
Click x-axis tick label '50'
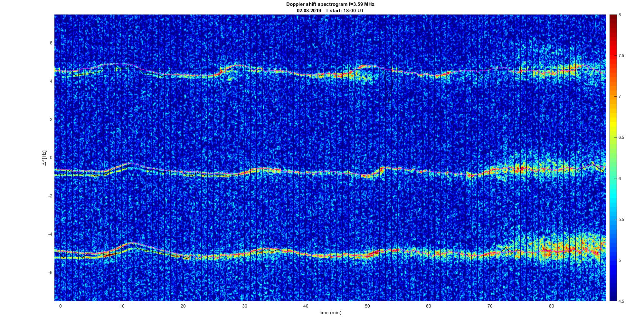click(x=367, y=306)
